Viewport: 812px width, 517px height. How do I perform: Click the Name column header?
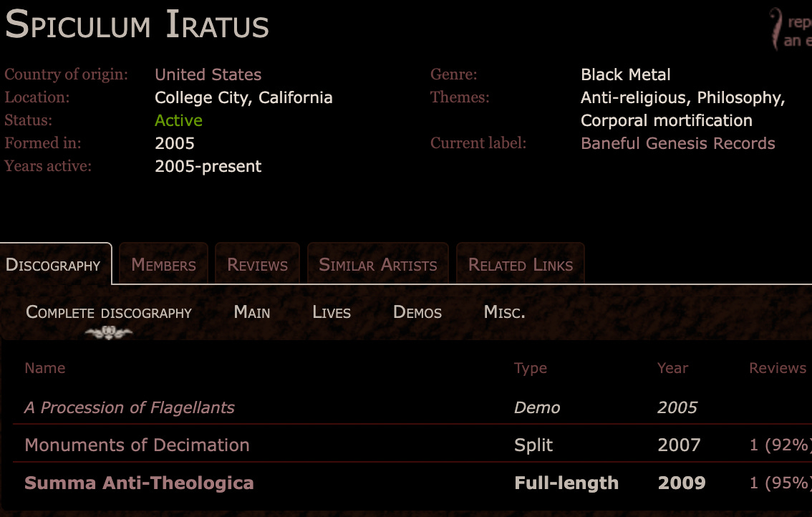[x=44, y=368]
